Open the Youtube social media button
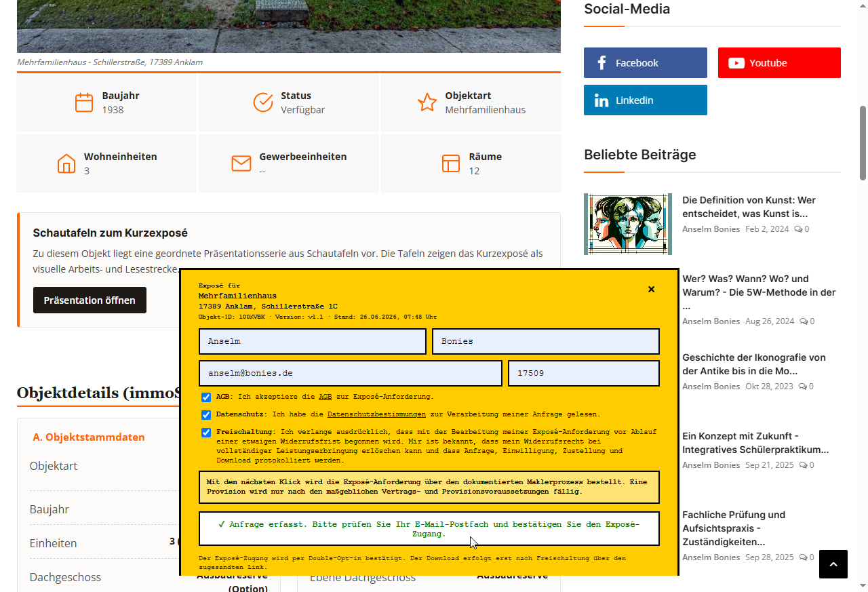Viewport: 868px width, 592px height. 779,63
